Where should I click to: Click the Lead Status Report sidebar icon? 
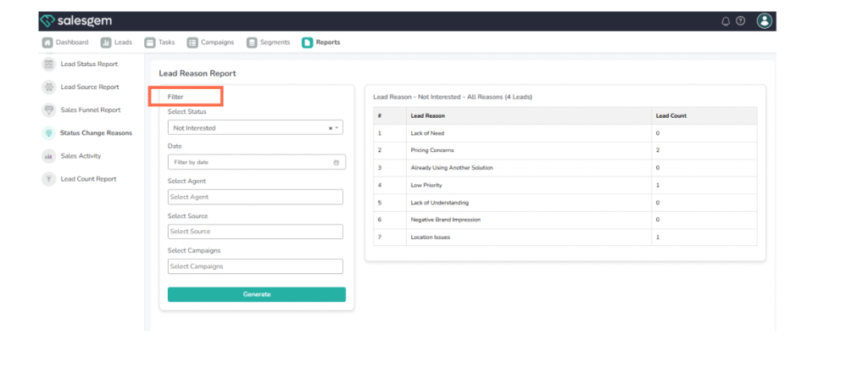[48, 64]
